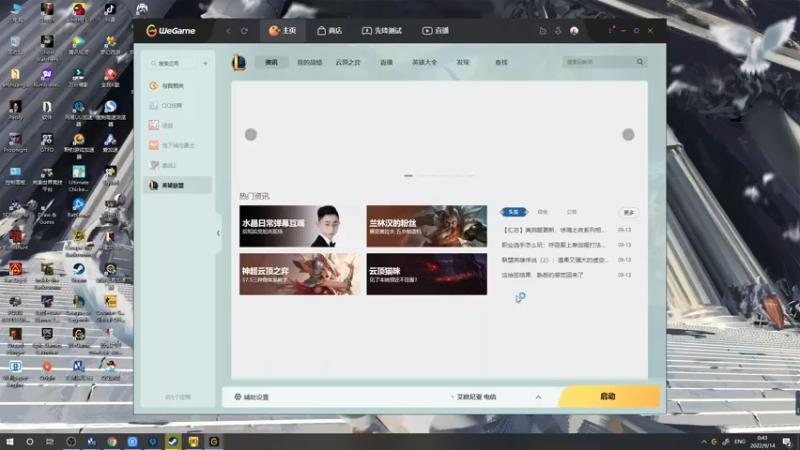
Task: Open Cortana search circle on taskbar
Action: pos(30,441)
